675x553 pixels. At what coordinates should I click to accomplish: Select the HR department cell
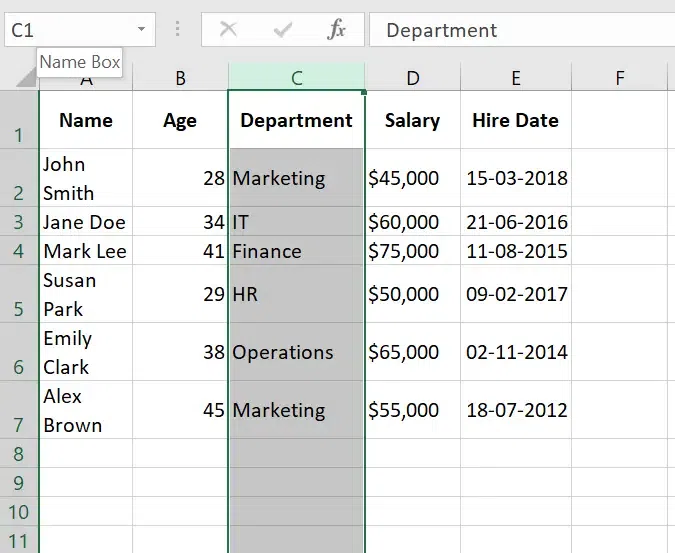(297, 294)
